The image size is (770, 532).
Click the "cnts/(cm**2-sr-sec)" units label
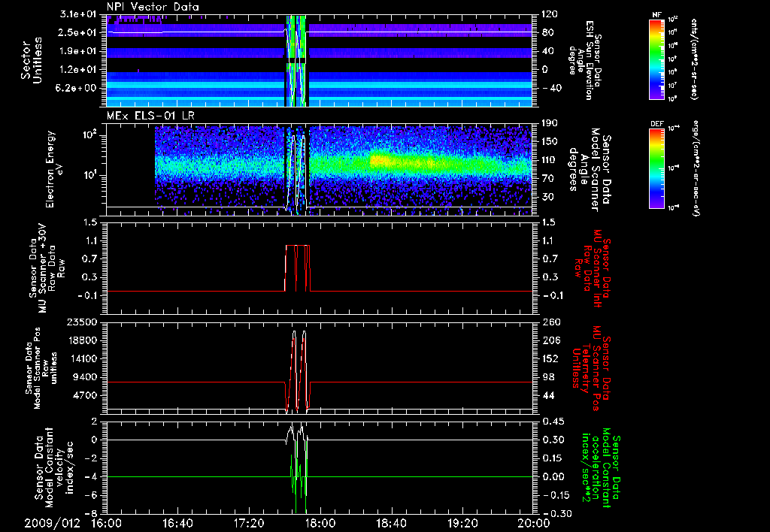695,59
